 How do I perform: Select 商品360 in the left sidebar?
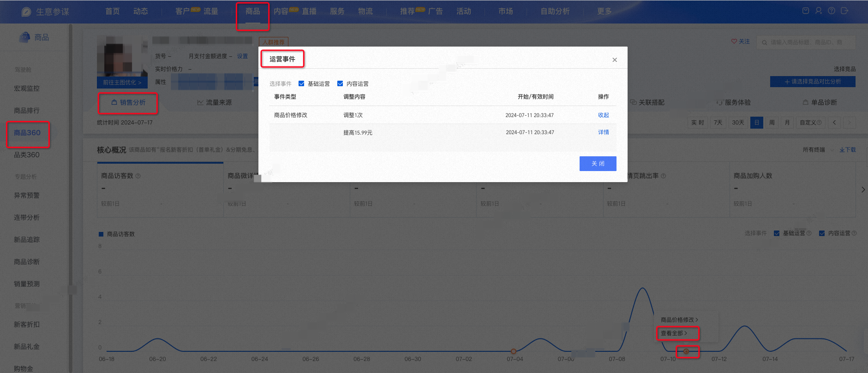point(27,133)
